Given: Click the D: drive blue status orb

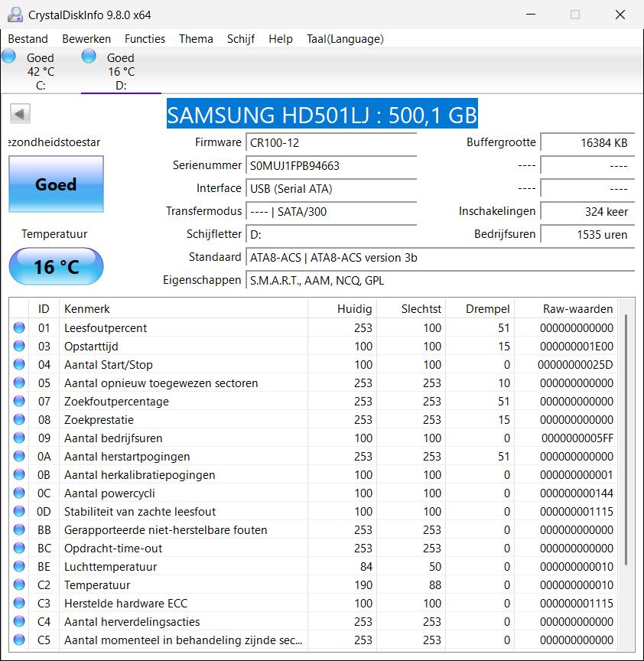Looking at the screenshot, I should click(89, 56).
